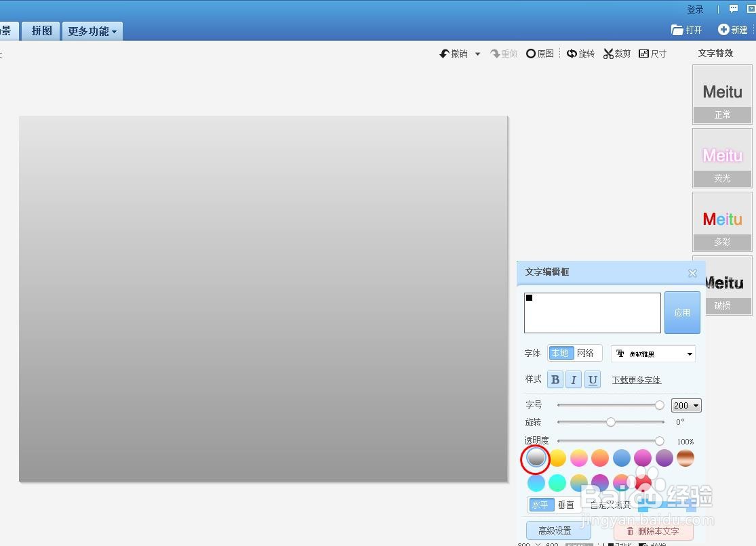Toggle underline (U) style
The height and width of the screenshot is (546, 756).
(593, 380)
